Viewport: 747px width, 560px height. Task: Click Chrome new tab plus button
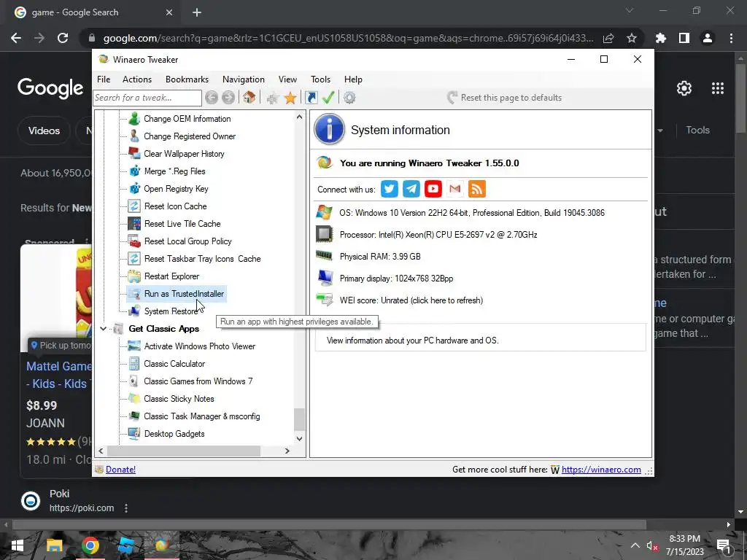[197, 12]
